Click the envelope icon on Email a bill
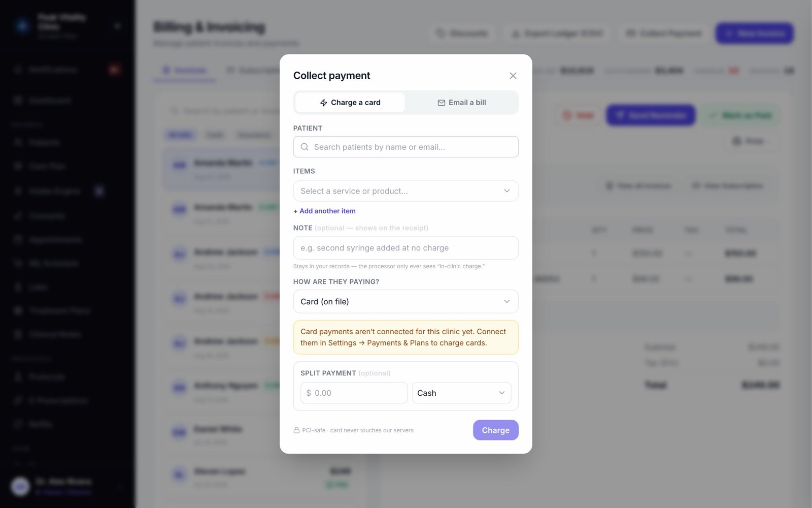Image resolution: width=812 pixels, height=508 pixels. (442, 103)
